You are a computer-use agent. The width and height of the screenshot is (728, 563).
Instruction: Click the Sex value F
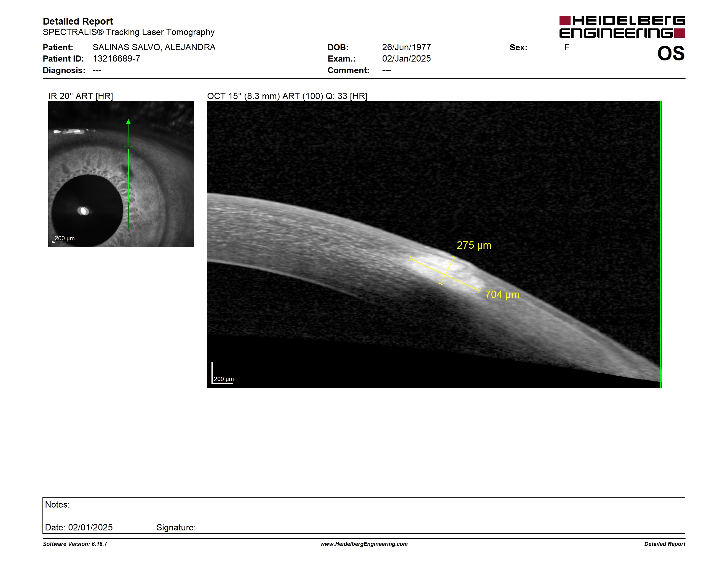point(567,47)
